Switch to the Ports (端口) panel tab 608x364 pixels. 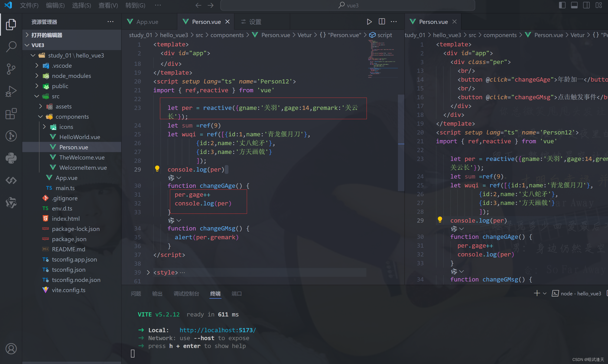(237, 294)
